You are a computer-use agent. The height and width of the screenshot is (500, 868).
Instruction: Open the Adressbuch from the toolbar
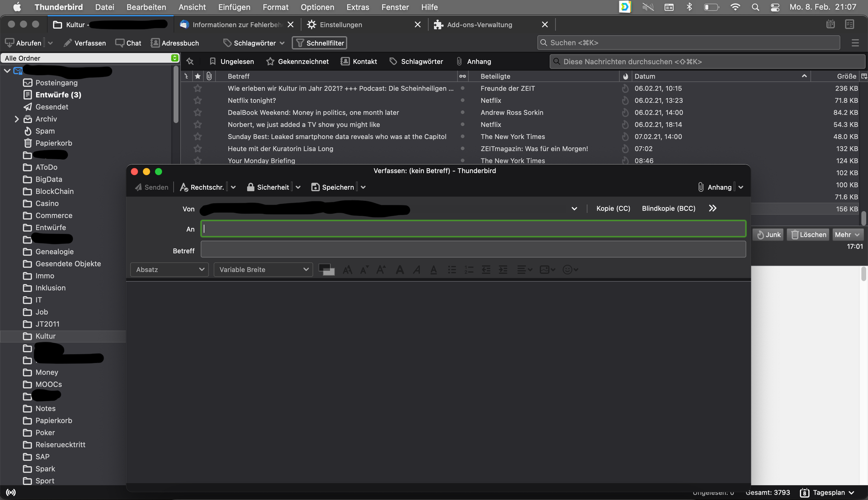175,43
